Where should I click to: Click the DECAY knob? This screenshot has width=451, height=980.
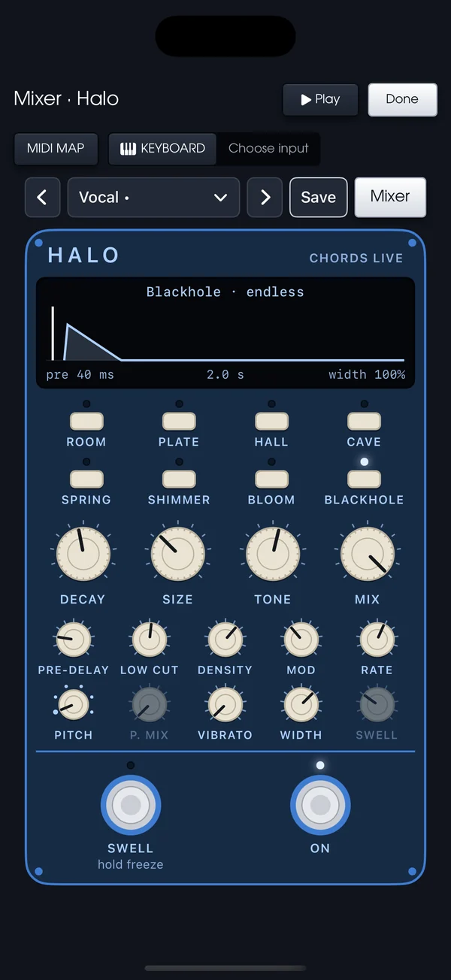pyautogui.click(x=83, y=554)
